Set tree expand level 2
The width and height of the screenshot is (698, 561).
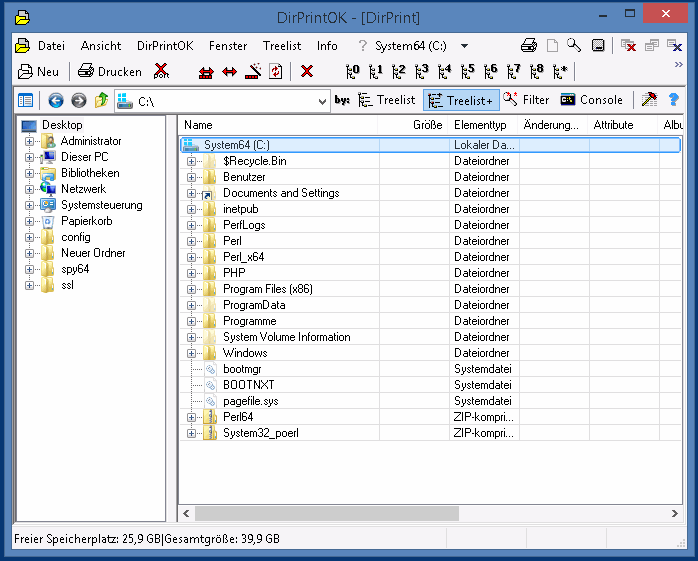pos(399,71)
